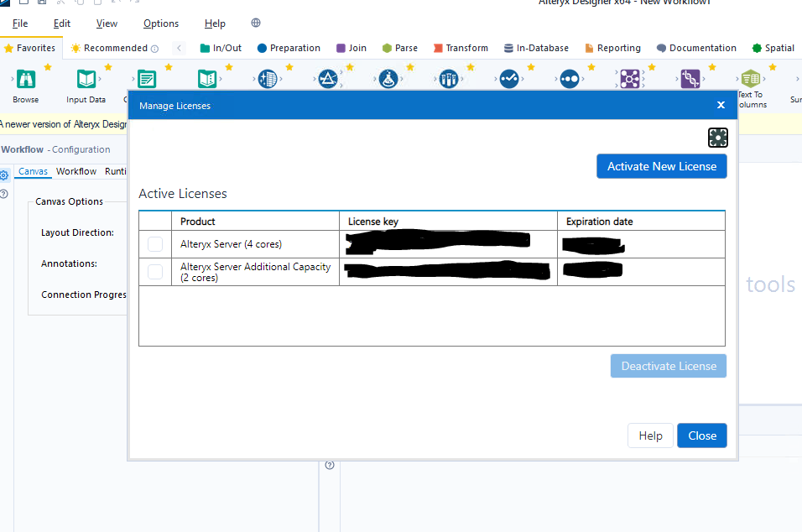Expand the dropdown arrow beside Input Data tool

(x=100, y=80)
